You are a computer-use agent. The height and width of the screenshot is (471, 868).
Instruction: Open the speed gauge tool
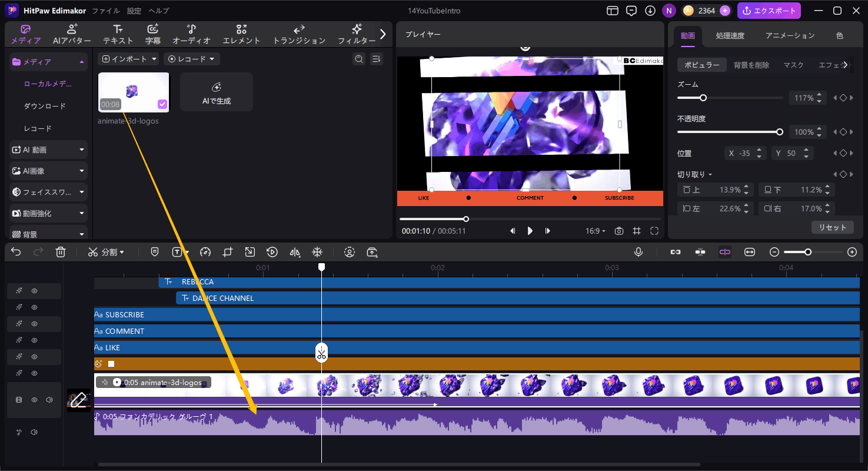coord(205,252)
